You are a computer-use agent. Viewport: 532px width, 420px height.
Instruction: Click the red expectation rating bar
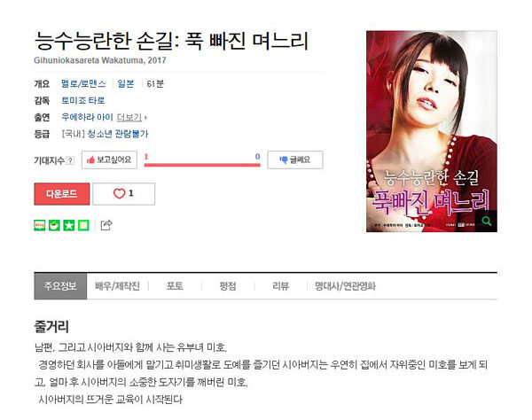(x=202, y=165)
